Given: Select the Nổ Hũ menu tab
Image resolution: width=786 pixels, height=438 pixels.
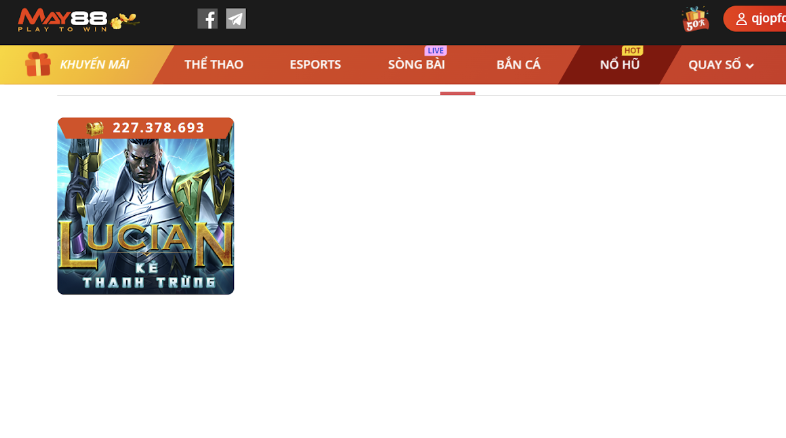Looking at the screenshot, I should 619,65.
